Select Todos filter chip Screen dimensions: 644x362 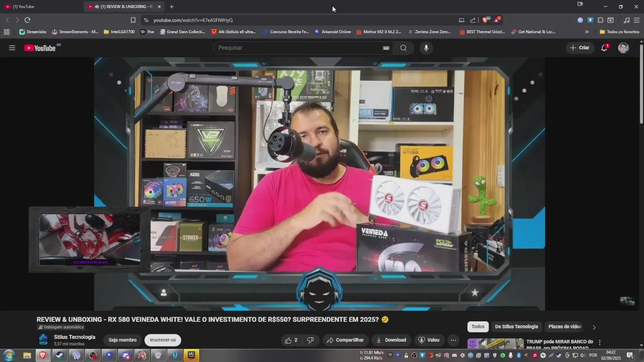click(x=478, y=327)
